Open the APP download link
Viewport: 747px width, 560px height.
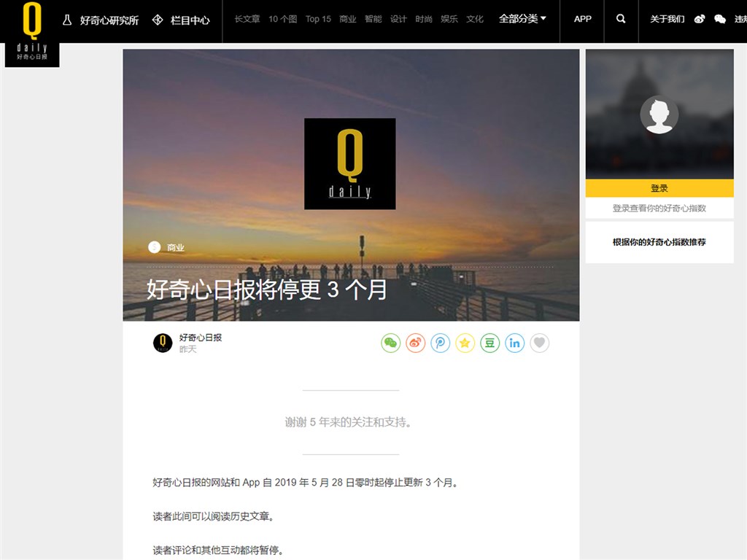582,19
